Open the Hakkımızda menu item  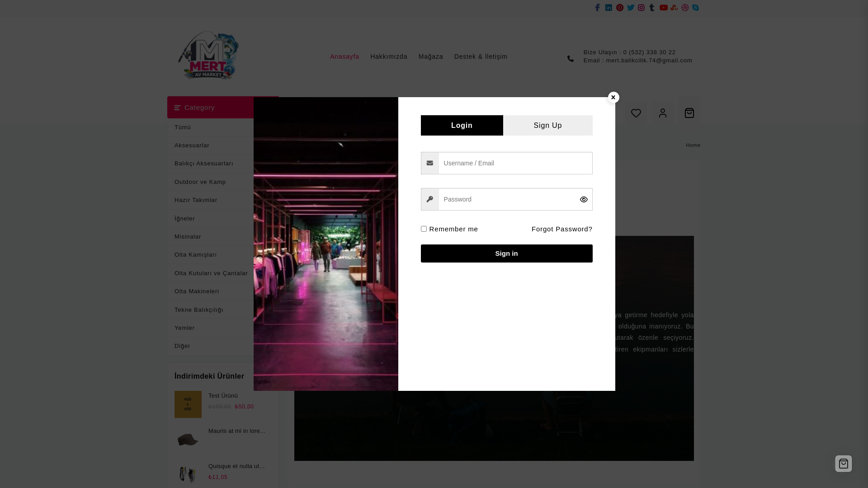pos(389,56)
